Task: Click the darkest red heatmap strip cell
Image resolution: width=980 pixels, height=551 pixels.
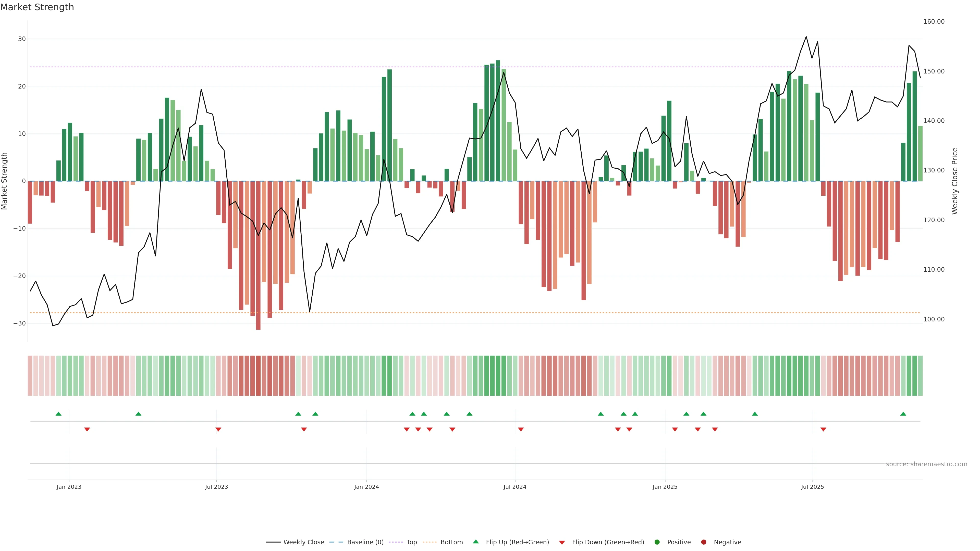Action: point(258,376)
